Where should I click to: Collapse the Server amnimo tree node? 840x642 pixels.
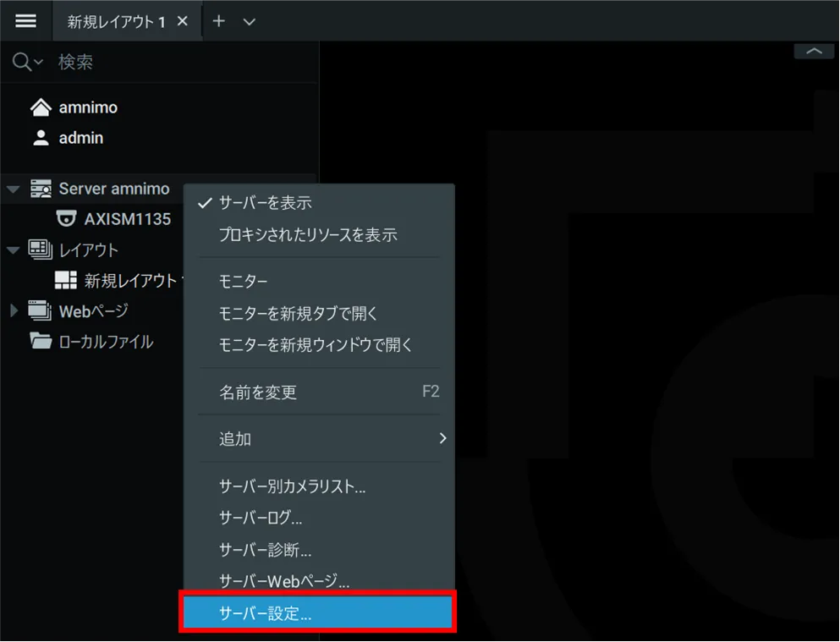[13, 189]
